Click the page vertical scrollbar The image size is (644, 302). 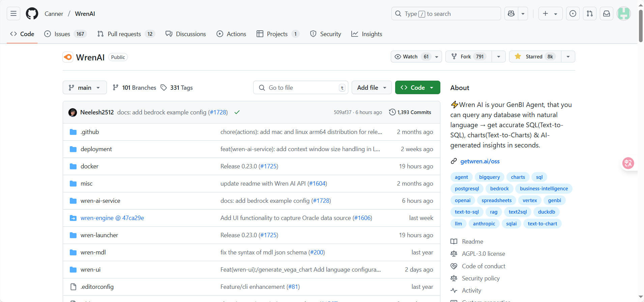point(641,26)
